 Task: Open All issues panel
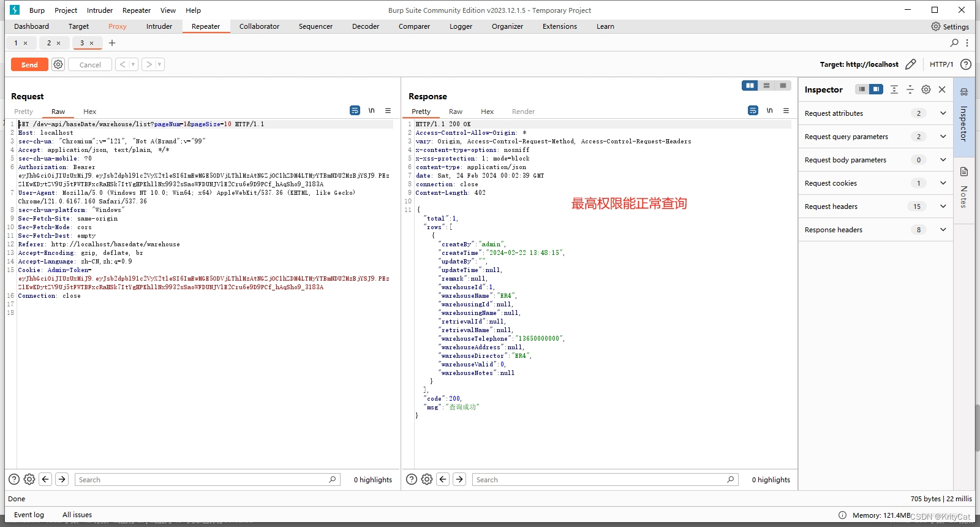click(x=77, y=515)
